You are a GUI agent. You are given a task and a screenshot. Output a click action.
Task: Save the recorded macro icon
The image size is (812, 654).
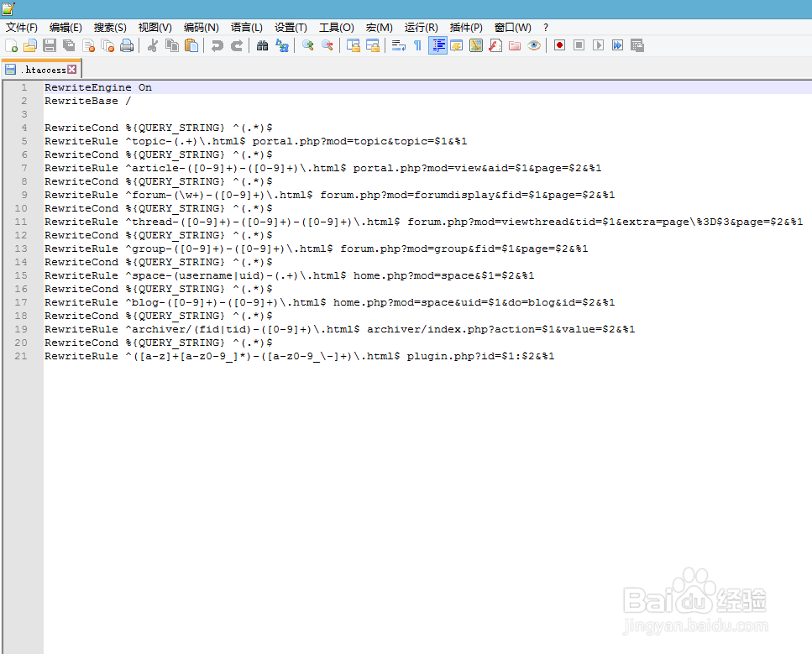click(x=637, y=45)
